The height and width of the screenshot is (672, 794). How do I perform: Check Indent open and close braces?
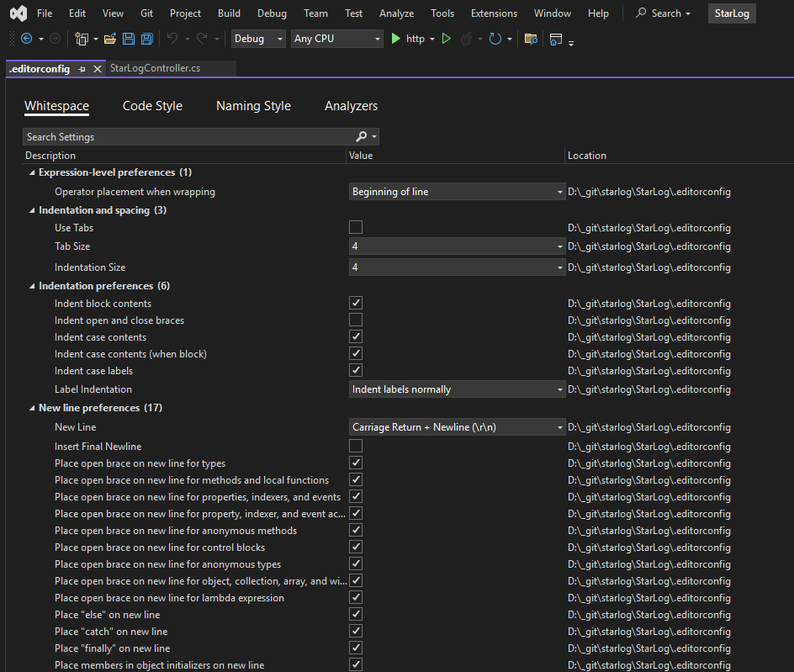(x=356, y=320)
